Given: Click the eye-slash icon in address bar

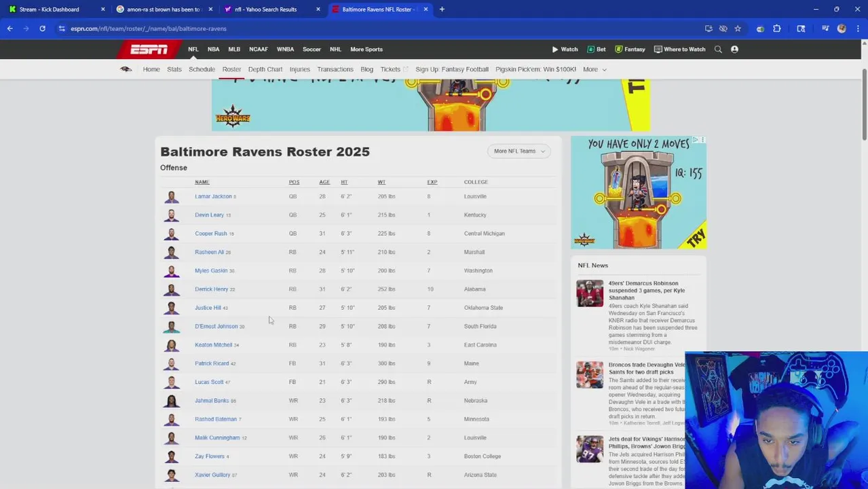Looking at the screenshot, I should 723,29.
